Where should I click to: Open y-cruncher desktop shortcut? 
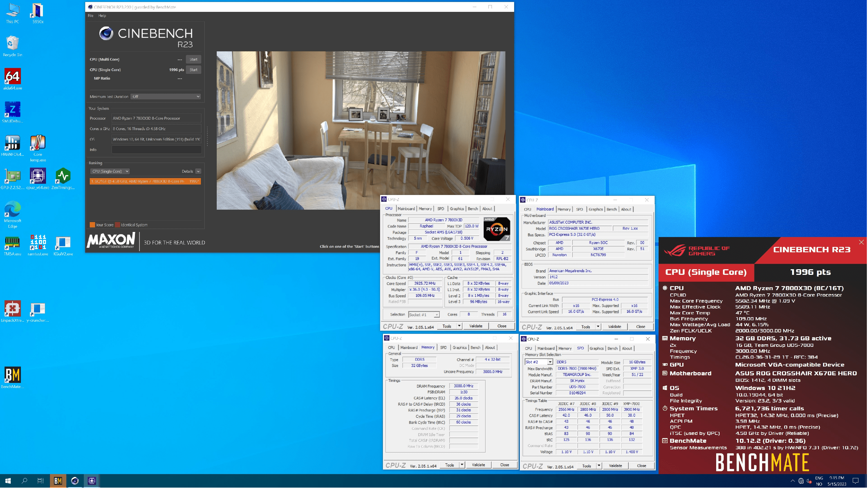coord(38,312)
